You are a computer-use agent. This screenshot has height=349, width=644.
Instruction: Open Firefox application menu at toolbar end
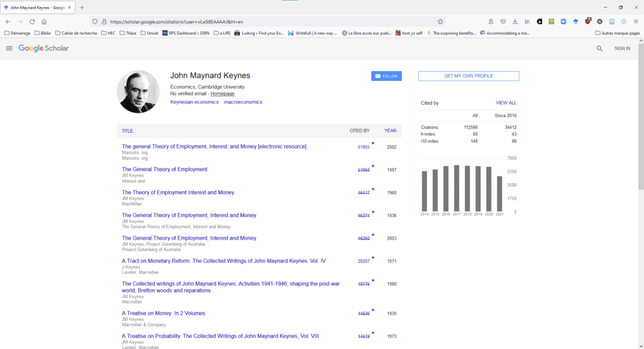click(636, 21)
